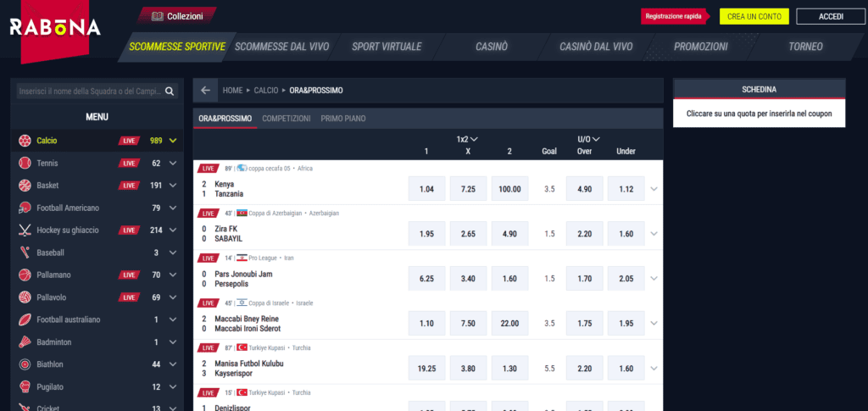
Task: Click the Basket ball icon
Action: (x=25, y=186)
